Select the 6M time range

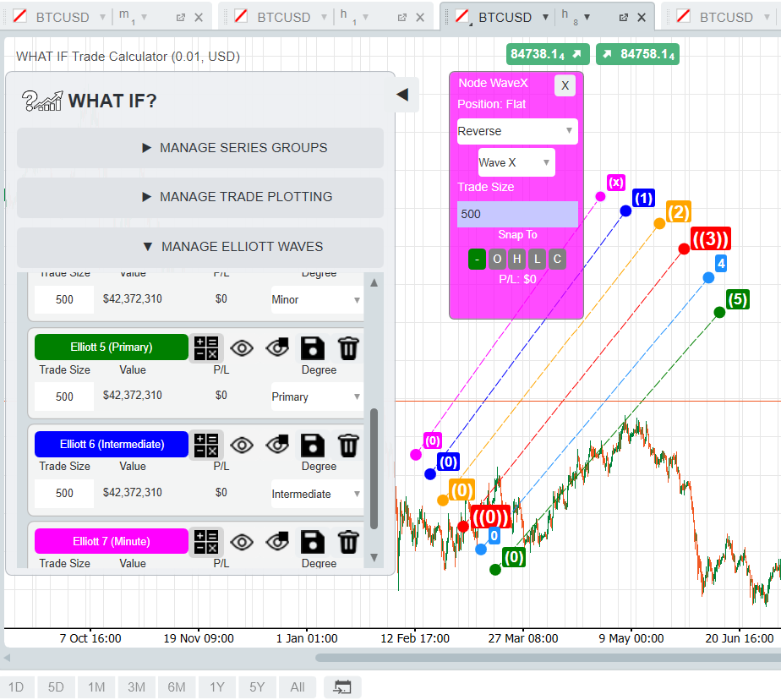pos(177,687)
